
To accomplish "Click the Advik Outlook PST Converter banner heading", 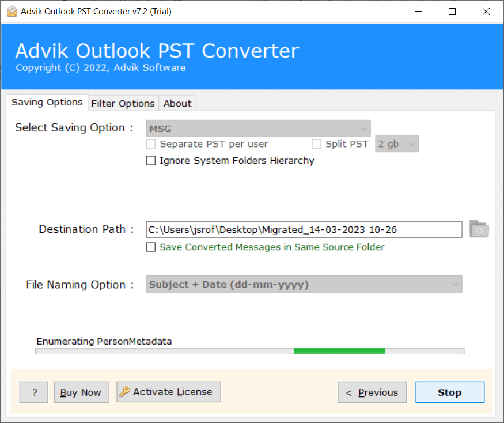I will click(157, 51).
